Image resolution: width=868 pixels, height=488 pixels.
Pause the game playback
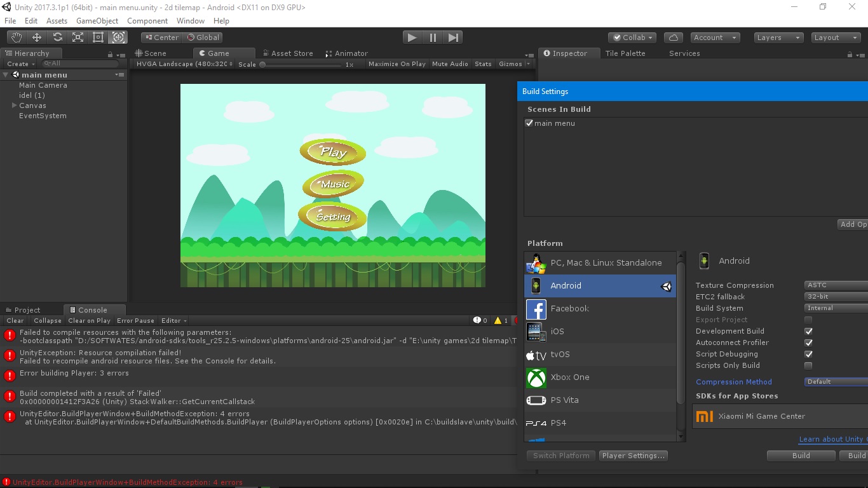[x=433, y=37]
